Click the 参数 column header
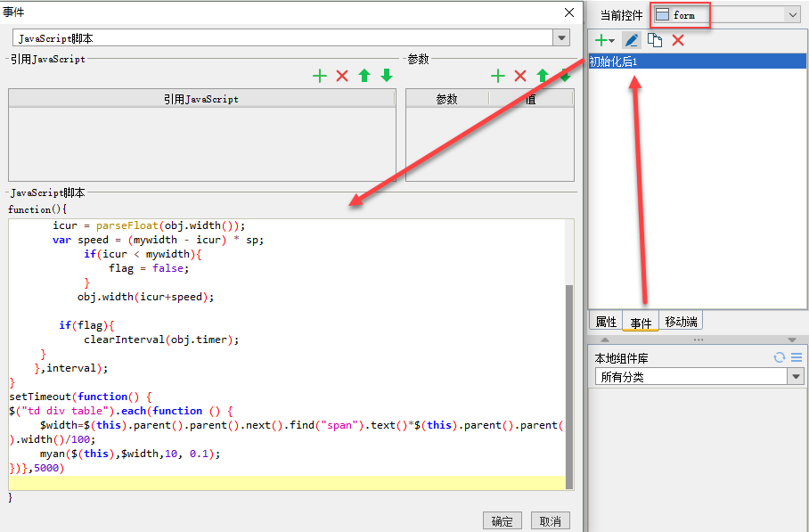This screenshot has height=532, width=809. coord(446,99)
